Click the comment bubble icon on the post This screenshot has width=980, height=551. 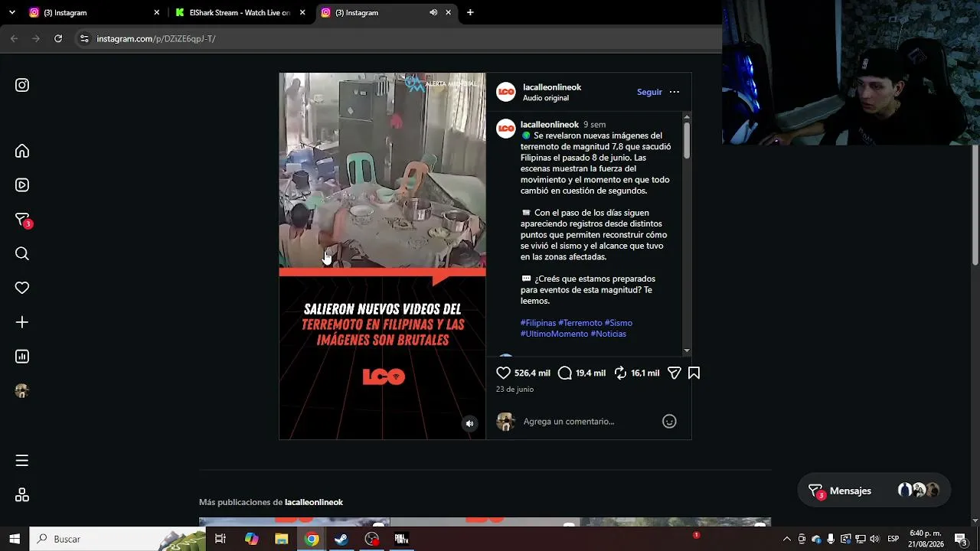point(565,373)
